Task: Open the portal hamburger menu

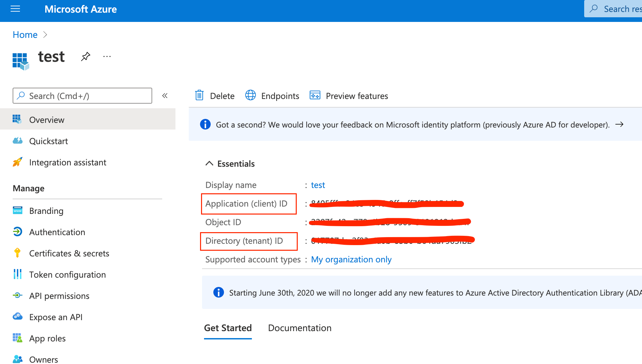Action: 15,9
